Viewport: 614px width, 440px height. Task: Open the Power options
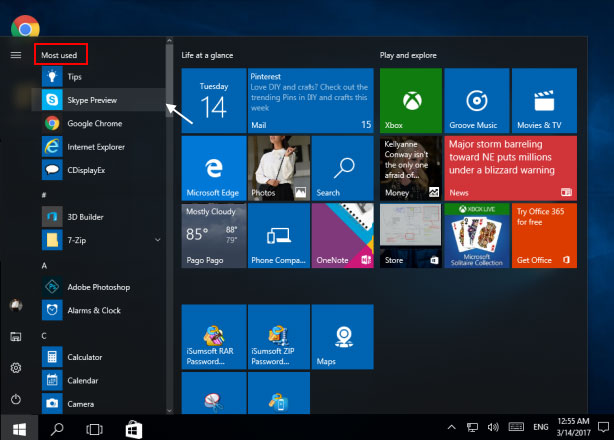pos(16,399)
